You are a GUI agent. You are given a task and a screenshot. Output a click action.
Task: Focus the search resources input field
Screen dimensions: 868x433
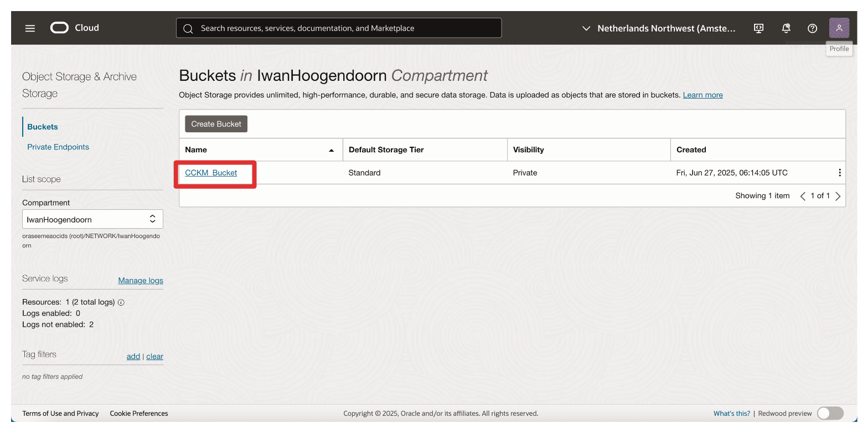point(339,28)
